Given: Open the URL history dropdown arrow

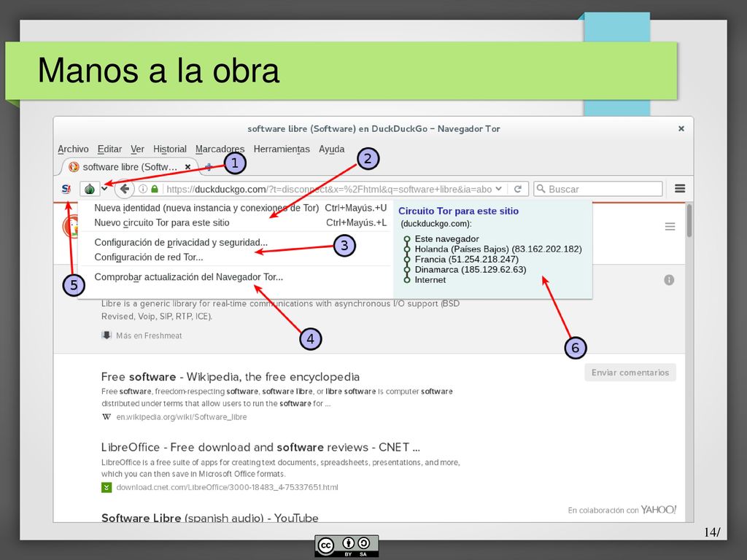Looking at the screenshot, I should tap(499, 189).
